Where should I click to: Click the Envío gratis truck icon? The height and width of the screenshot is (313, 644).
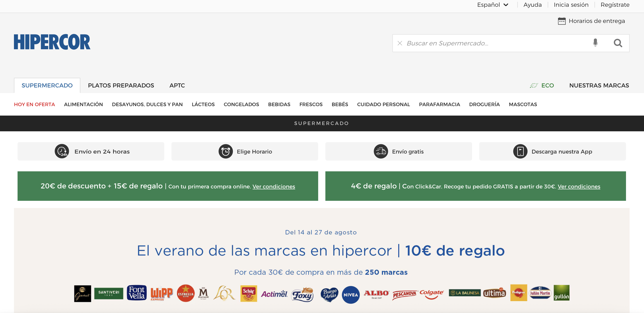click(x=381, y=151)
